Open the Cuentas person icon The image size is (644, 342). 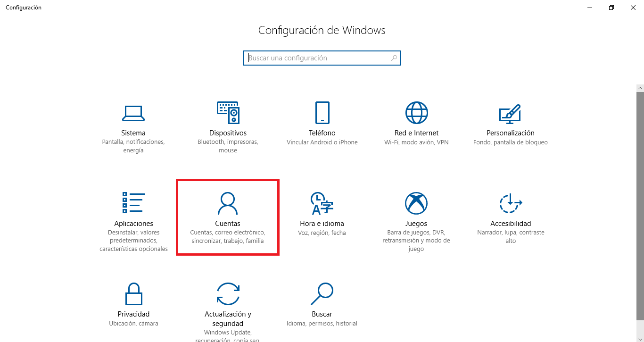point(228,203)
